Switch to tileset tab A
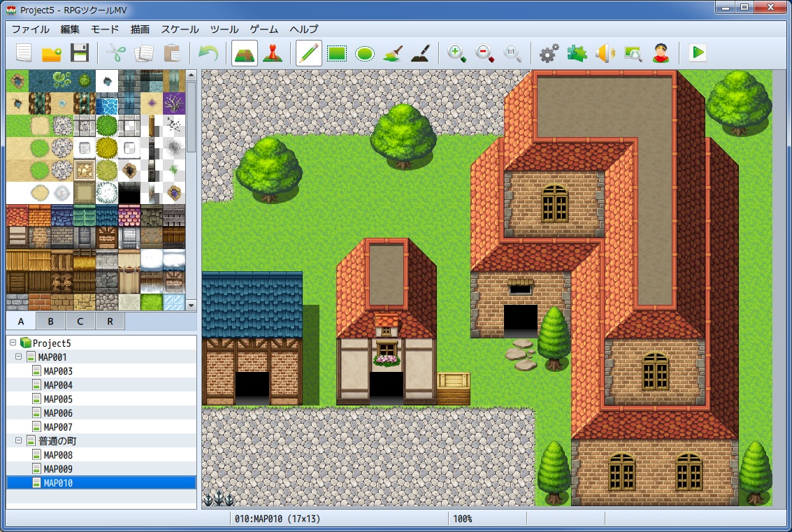Image resolution: width=792 pixels, height=532 pixels. (x=21, y=322)
